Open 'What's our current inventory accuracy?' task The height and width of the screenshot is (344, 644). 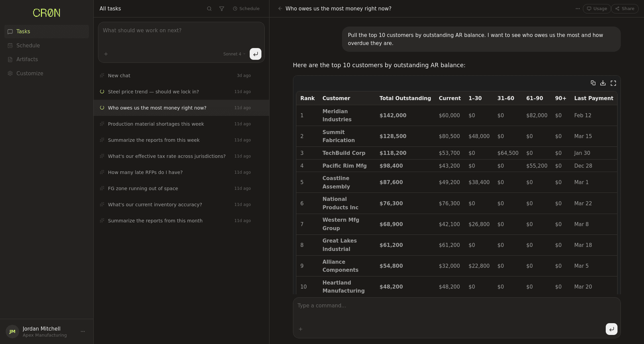pyautogui.click(x=181, y=205)
